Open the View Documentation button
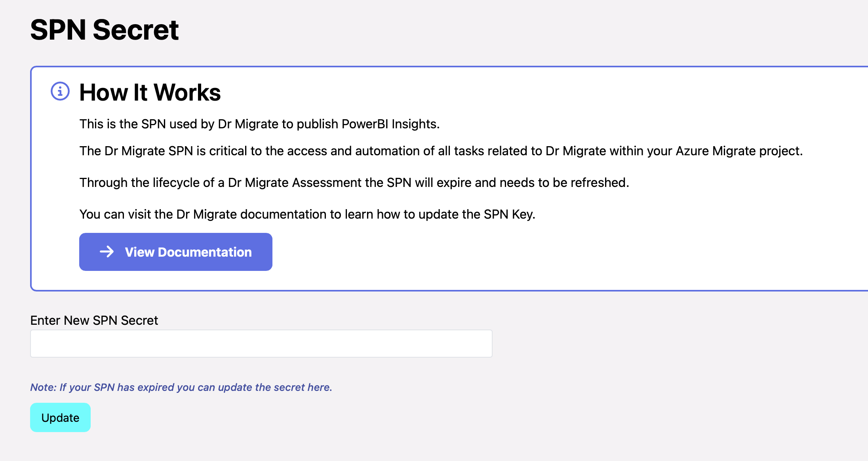 (176, 252)
